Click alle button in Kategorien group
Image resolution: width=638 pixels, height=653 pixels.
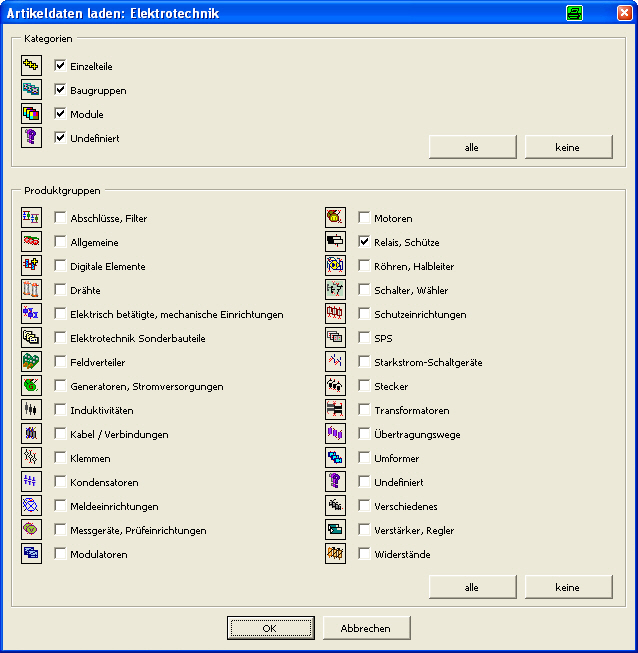click(473, 147)
